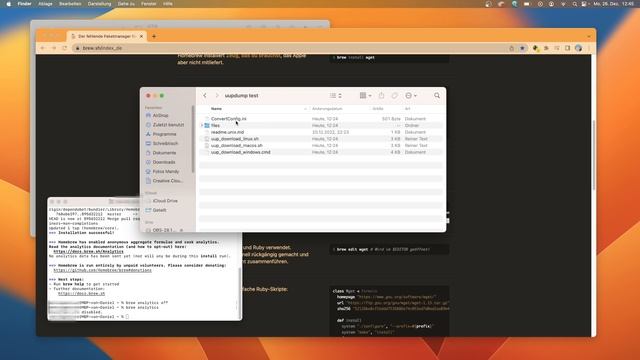Click browser back arrow
Screen dimensions: 640x360
coord(43,48)
